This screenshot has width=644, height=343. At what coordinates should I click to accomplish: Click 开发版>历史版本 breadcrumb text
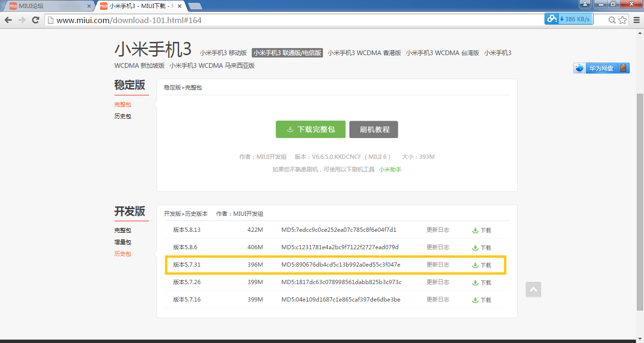[x=186, y=213]
